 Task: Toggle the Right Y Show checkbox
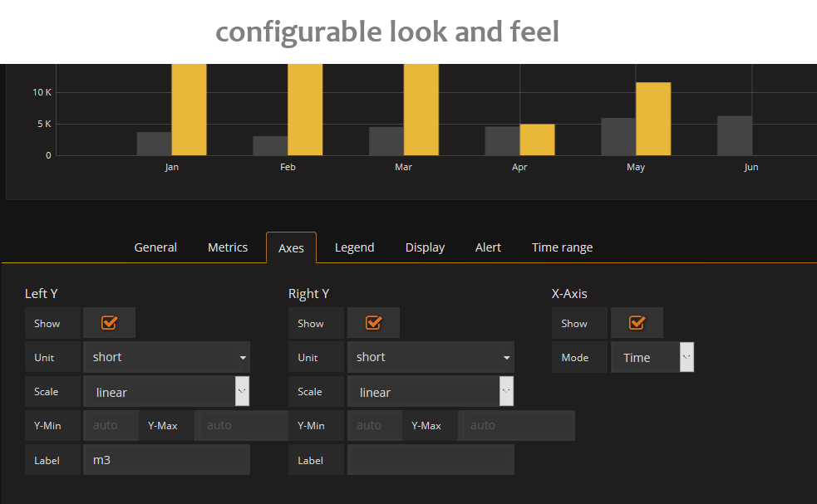[373, 323]
